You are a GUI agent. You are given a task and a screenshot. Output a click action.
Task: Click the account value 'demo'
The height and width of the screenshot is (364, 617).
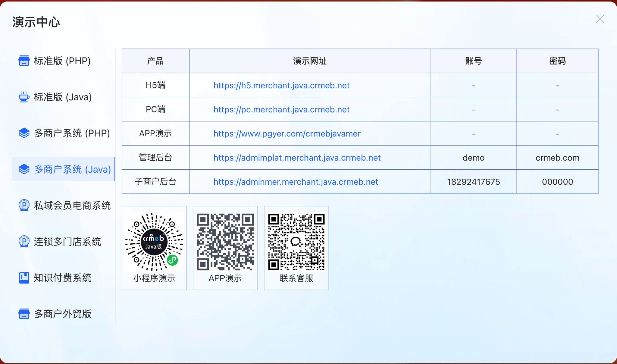(474, 158)
